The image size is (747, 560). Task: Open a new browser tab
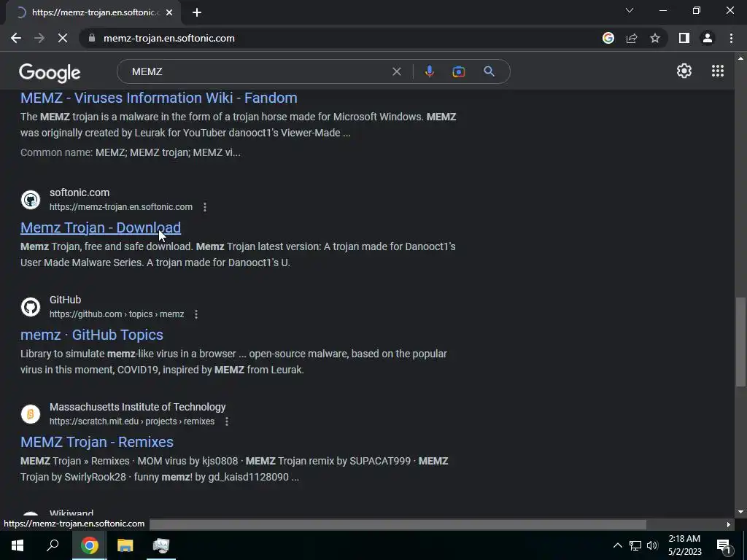coord(197,12)
